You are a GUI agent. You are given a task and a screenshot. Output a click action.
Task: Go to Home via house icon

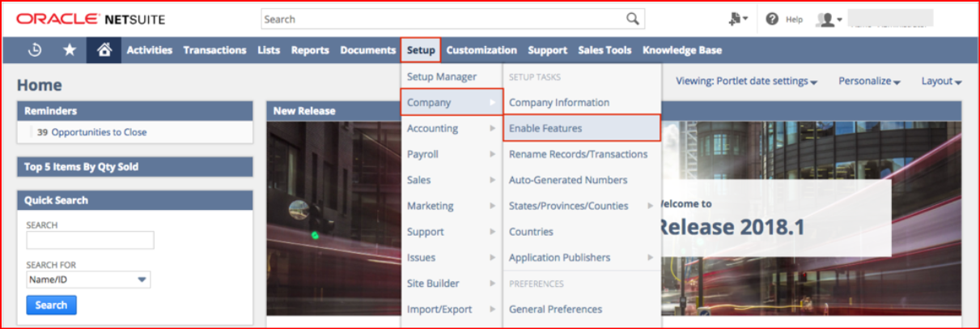[x=103, y=50]
